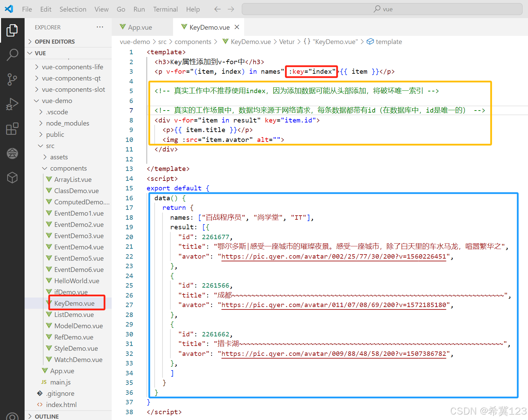The image size is (528, 420).
Task: Click the Vetur breadcrumb segment
Action: (x=287, y=42)
